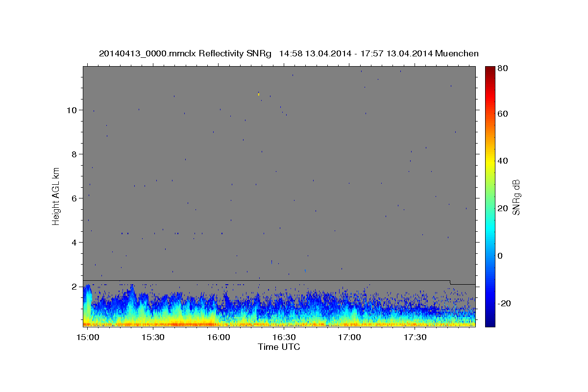The image size is (588, 392).
Task: Click colorbar tick label 60
Action: [x=503, y=114]
